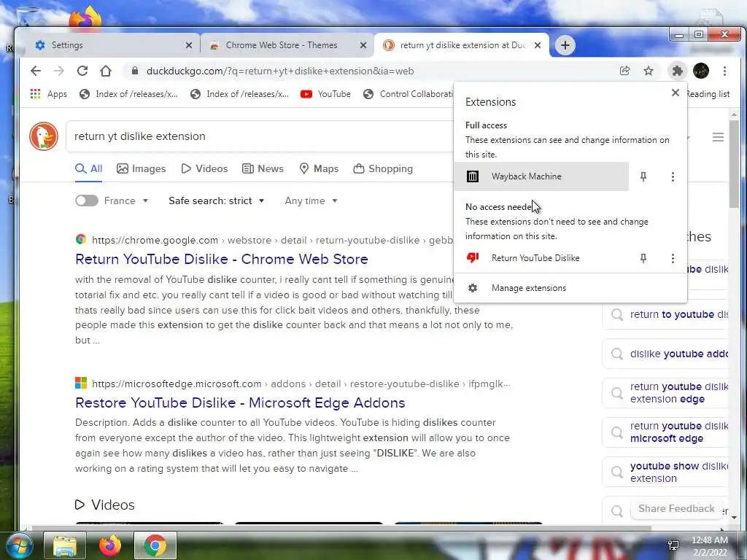Open more options for Wayback Machine
747x560 pixels.
click(x=673, y=176)
